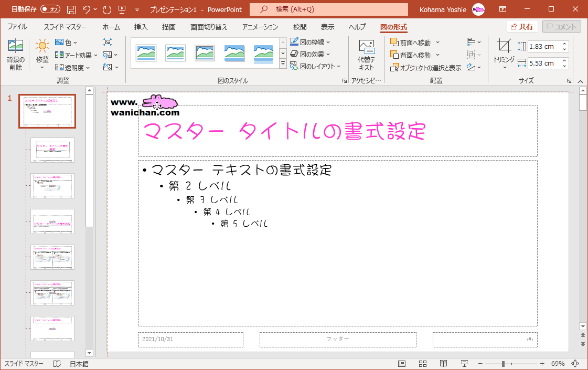The image size is (588, 370).
Task: Decrease shape width with down stepper
Action: 564,66
